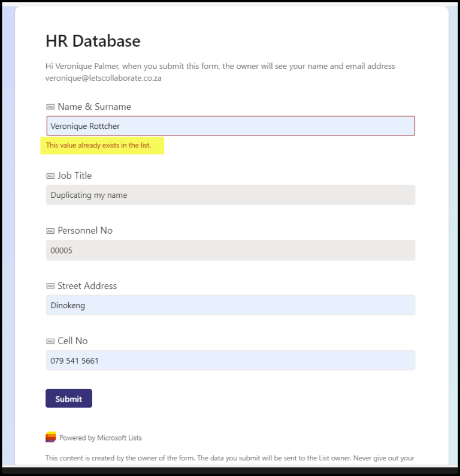Click the Job Title label text
This screenshot has height=476, width=460.
[x=75, y=176]
